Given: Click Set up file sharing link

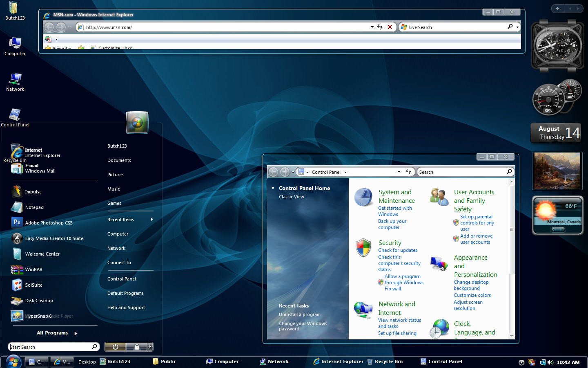Looking at the screenshot, I should point(397,333).
